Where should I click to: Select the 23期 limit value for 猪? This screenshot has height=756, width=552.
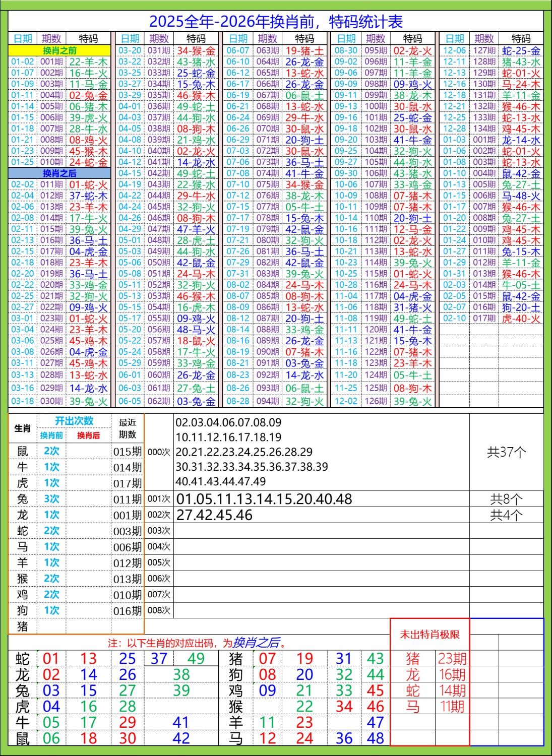click(452, 659)
